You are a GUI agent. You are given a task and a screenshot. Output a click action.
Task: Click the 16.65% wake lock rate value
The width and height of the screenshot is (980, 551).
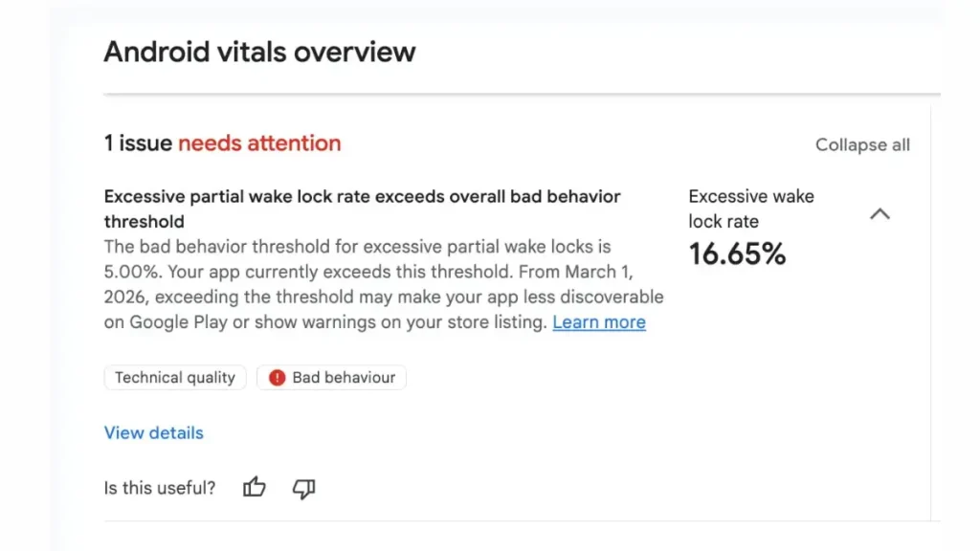click(737, 253)
